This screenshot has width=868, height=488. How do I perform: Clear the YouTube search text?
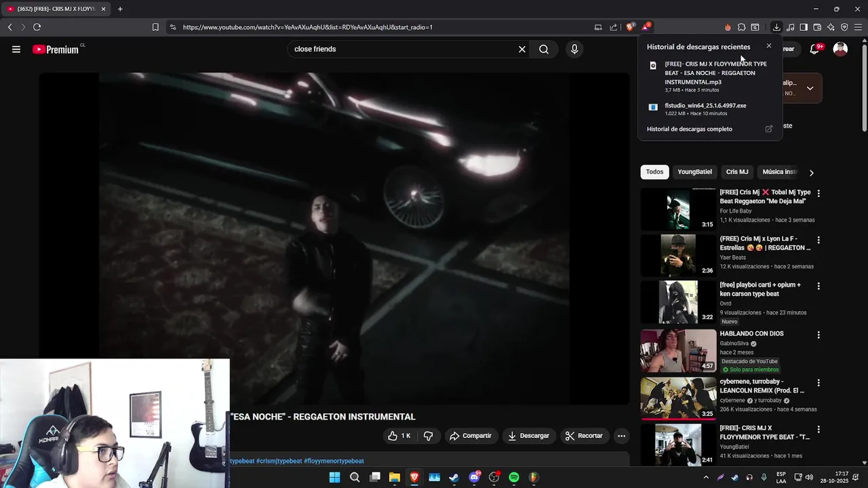pyautogui.click(x=522, y=49)
